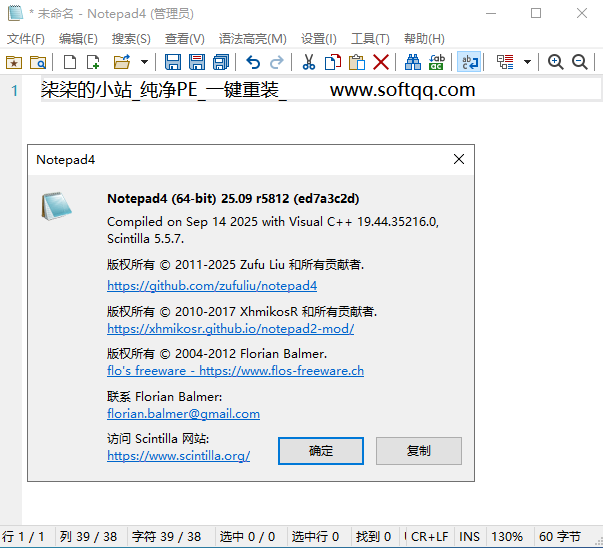Cut selection with scissors icon
603x548 pixels.
308,62
